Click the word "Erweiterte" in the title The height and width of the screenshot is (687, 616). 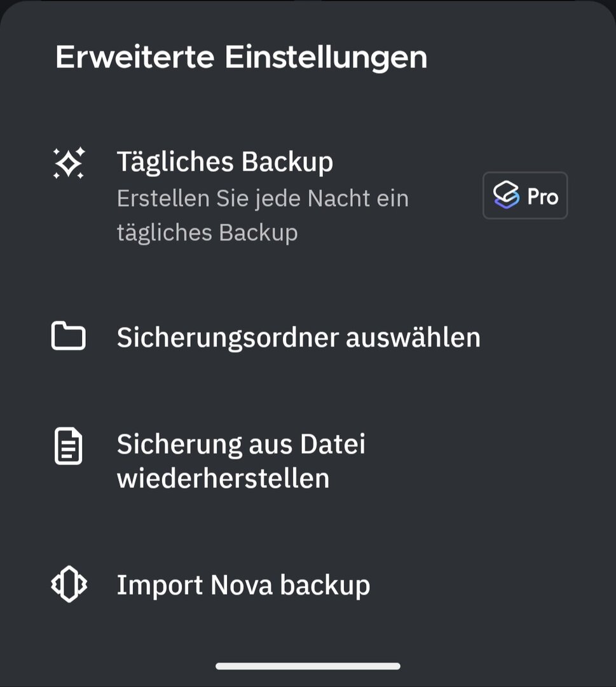pyautogui.click(x=135, y=57)
